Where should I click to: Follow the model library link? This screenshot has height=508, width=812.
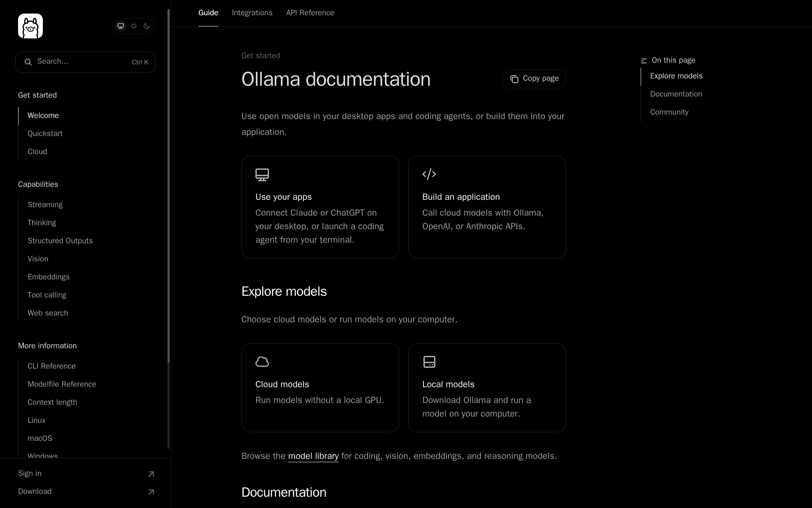(313, 456)
